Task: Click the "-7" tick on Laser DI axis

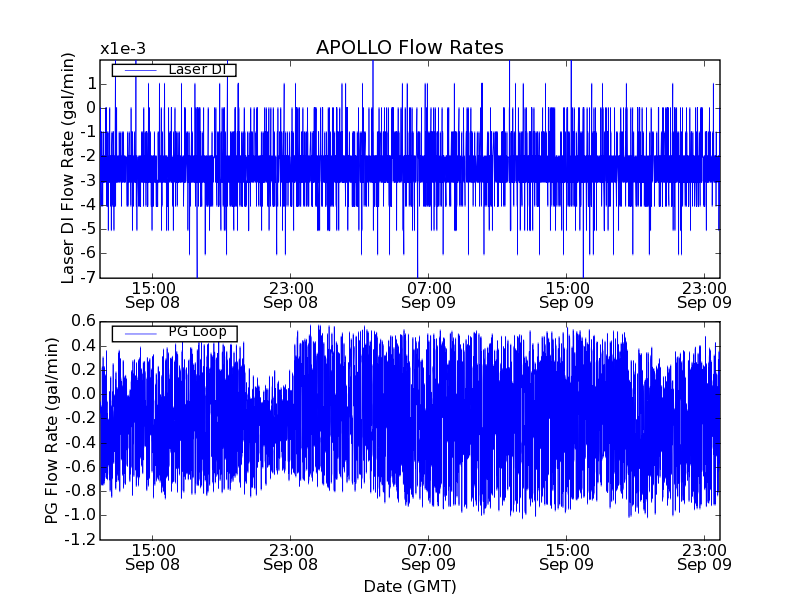Action: tap(88, 277)
